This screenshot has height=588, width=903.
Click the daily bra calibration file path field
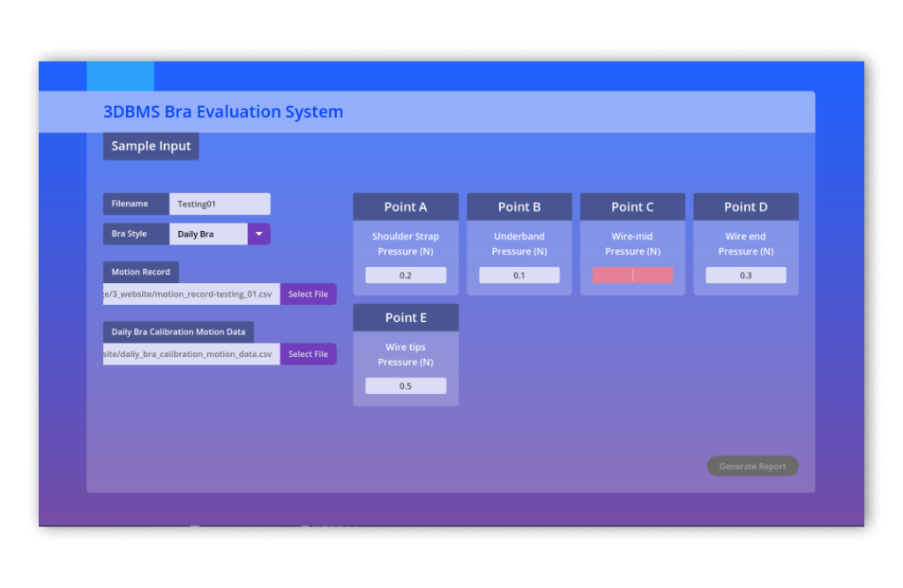click(191, 354)
